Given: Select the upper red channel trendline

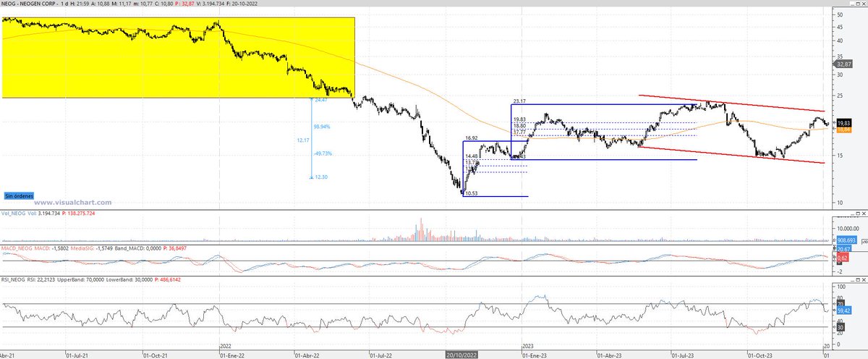Looking at the screenshot, I should [x=732, y=102].
